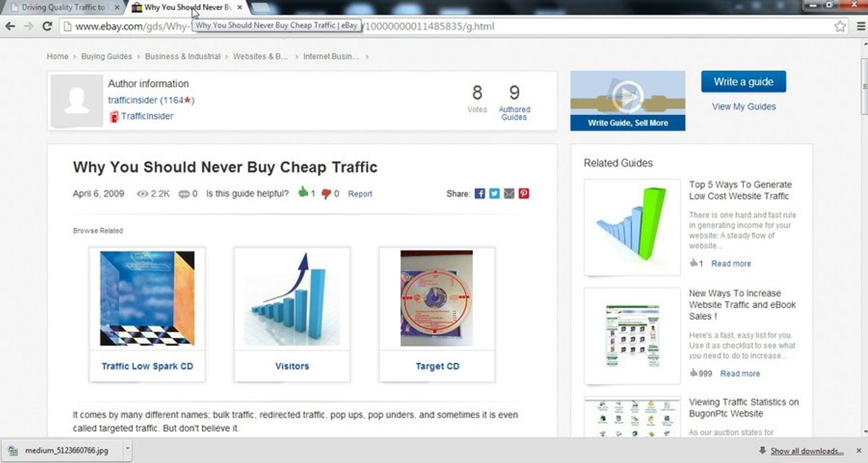Report this guide

click(x=360, y=194)
